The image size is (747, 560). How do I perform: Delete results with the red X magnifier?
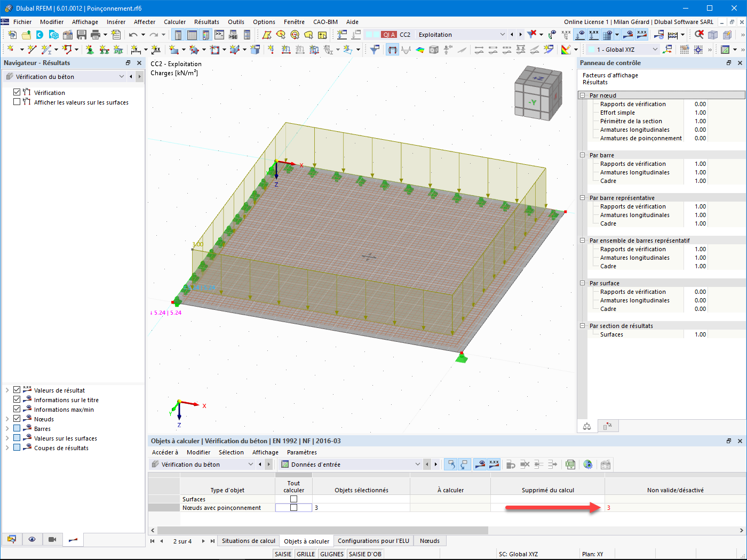pos(699,35)
